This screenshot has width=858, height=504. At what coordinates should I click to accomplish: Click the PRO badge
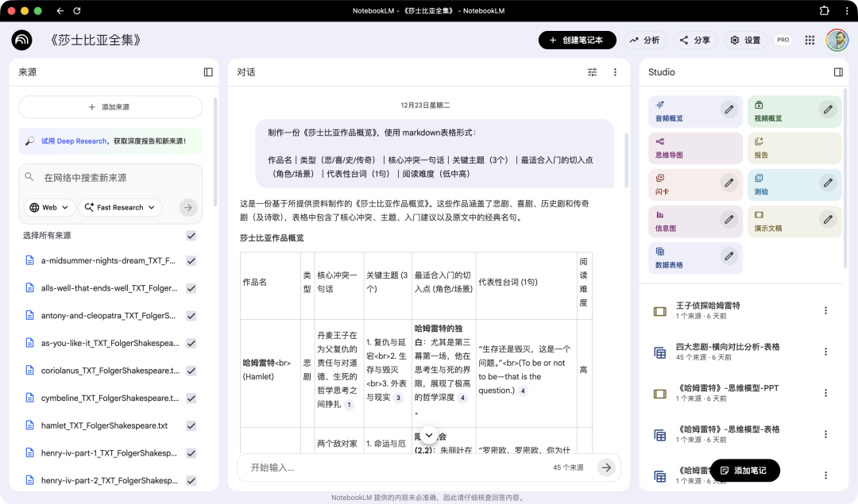coord(783,40)
